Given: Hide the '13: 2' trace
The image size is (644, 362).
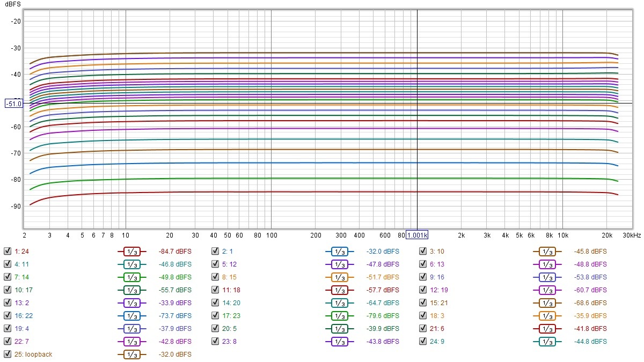Looking at the screenshot, I should coord(8,302).
